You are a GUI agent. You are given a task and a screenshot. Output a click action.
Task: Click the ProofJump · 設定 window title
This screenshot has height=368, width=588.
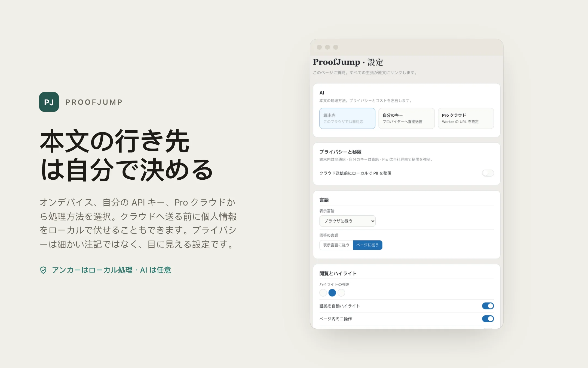coord(348,62)
